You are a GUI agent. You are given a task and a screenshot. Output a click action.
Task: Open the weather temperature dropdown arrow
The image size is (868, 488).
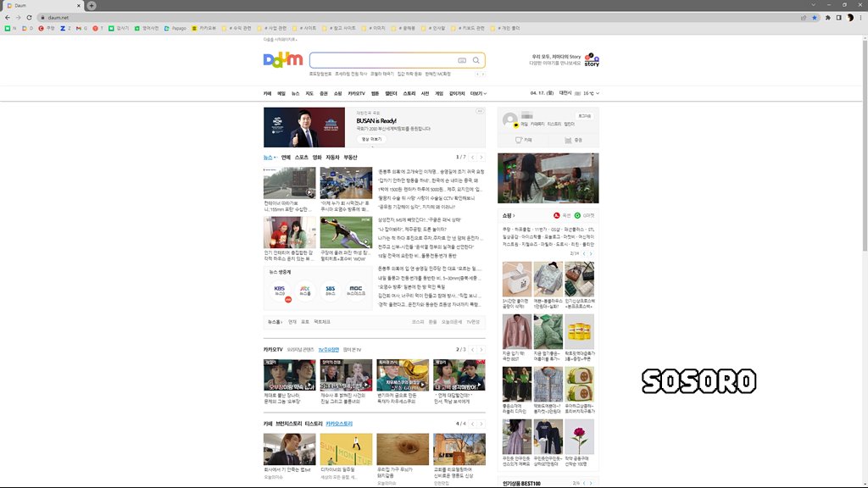click(x=598, y=93)
